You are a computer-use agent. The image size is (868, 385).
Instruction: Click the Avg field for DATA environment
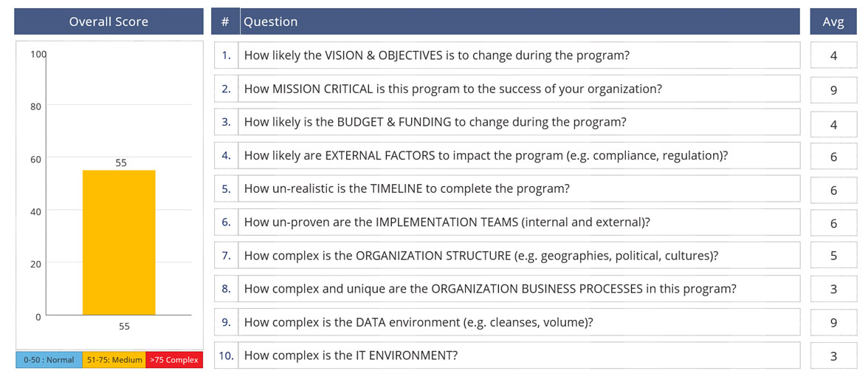(833, 322)
